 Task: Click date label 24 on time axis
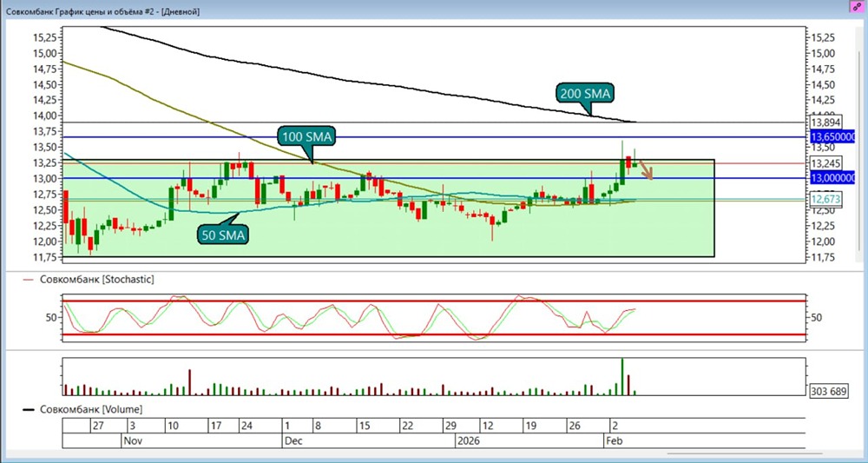pos(247,427)
